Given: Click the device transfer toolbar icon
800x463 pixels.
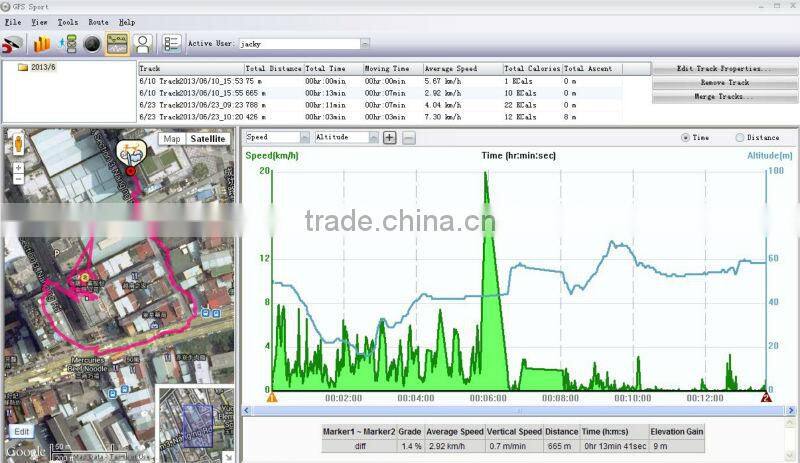Looking at the screenshot, I should coord(67,44).
